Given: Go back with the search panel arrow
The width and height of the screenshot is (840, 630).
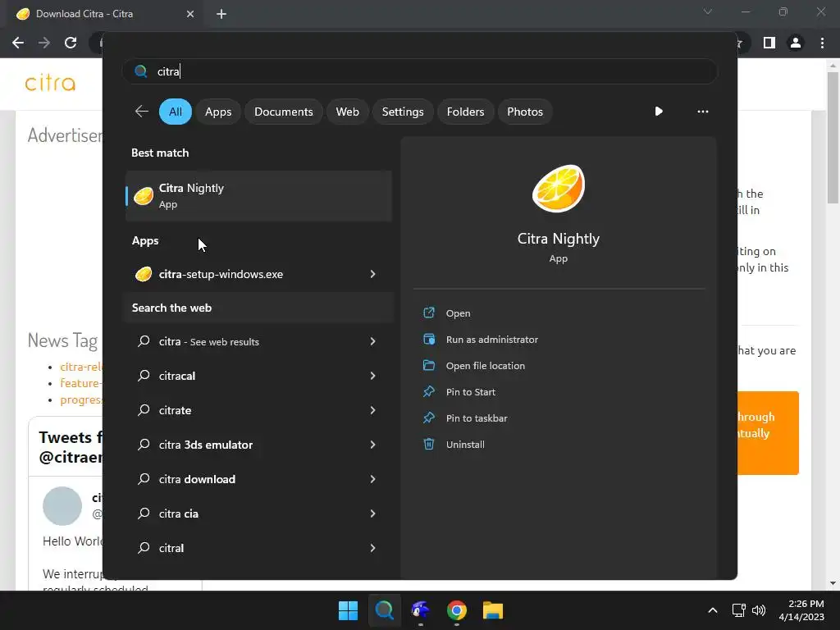Looking at the screenshot, I should (141, 112).
